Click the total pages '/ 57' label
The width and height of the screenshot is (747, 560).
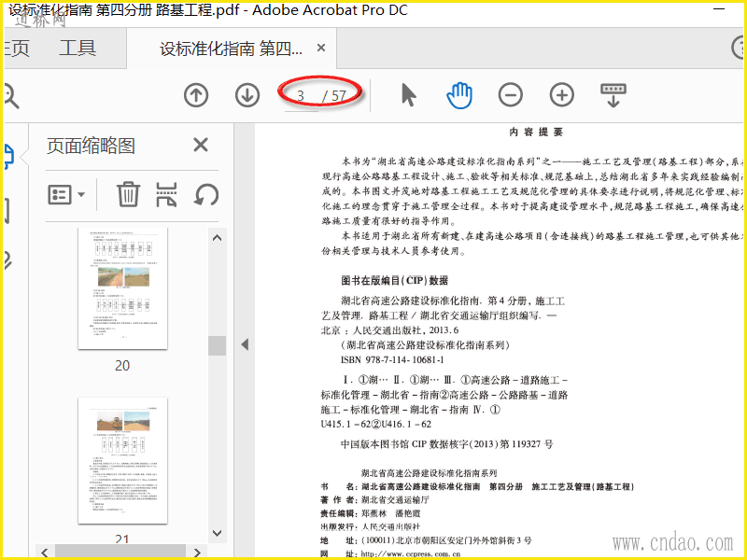tap(334, 96)
